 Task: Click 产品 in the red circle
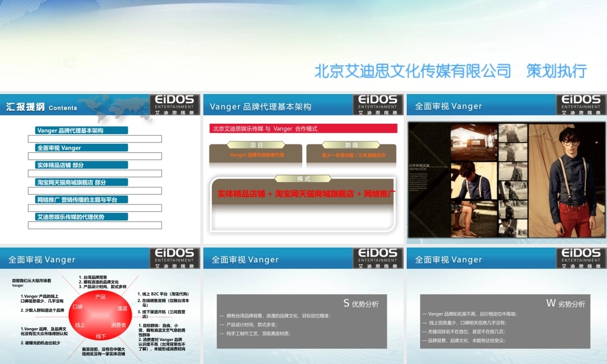[100, 297]
